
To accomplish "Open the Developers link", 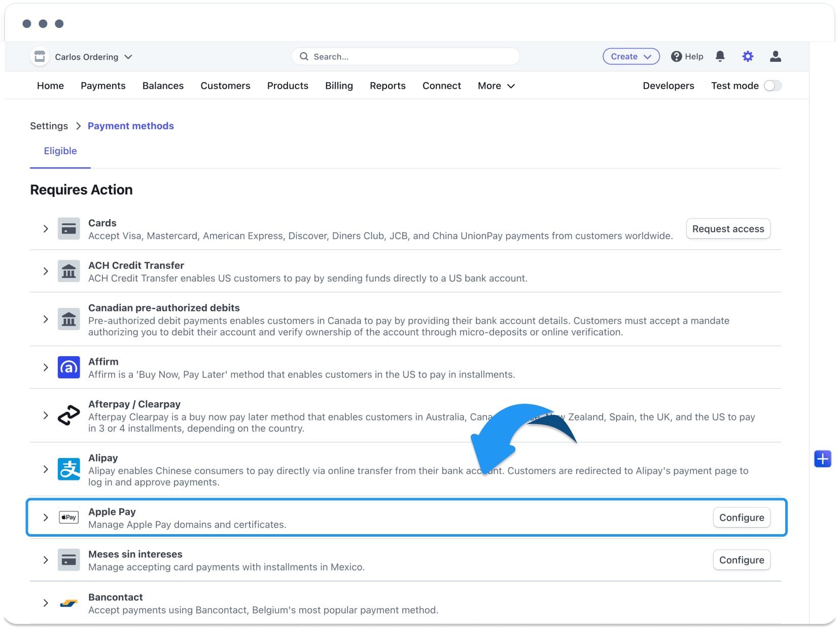I will tap(668, 86).
